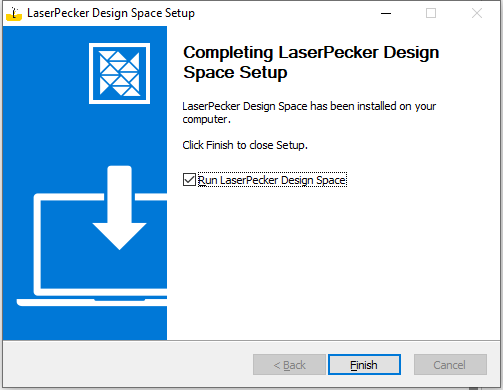Viewport: 503px width, 390px height.
Task: Click the Completing LaserPecker Design Space Setup heading
Action: (311, 62)
